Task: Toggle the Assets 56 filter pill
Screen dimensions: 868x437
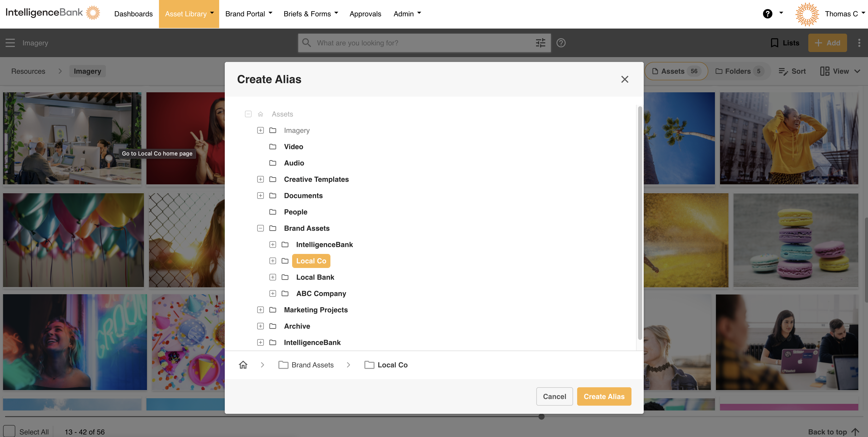Action: coord(676,71)
